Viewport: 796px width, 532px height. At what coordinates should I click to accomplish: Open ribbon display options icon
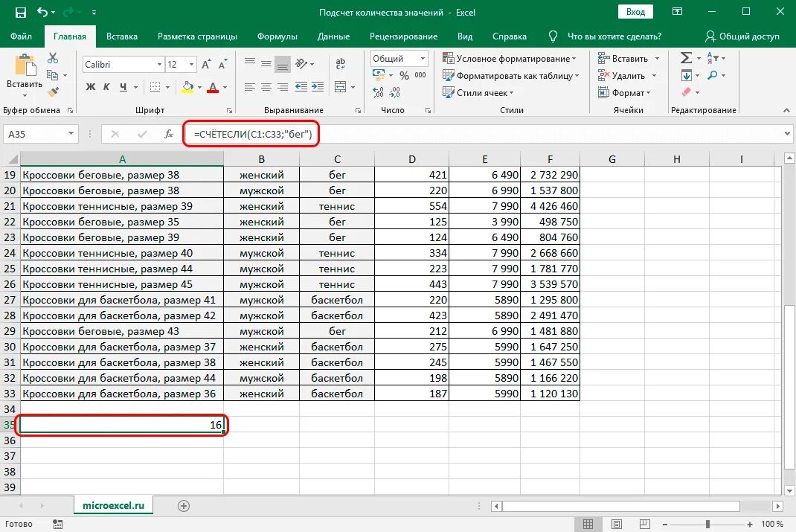pos(677,12)
